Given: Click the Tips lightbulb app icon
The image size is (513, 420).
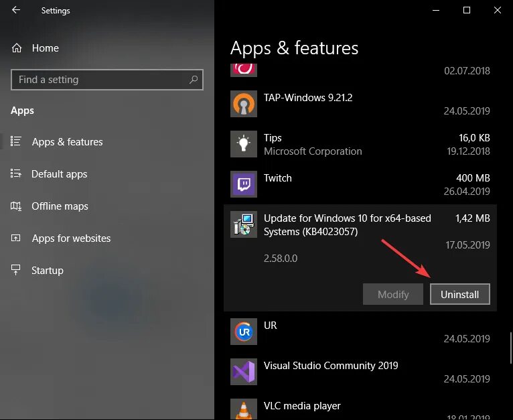Looking at the screenshot, I should point(243,144).
